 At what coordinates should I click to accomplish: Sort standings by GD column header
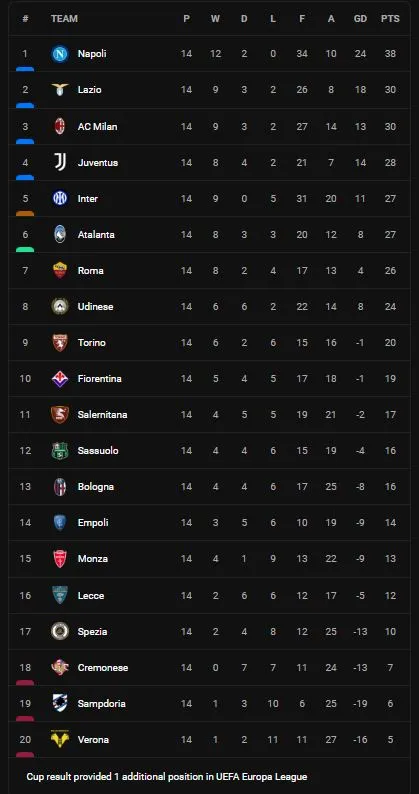[x=360, y=19]
